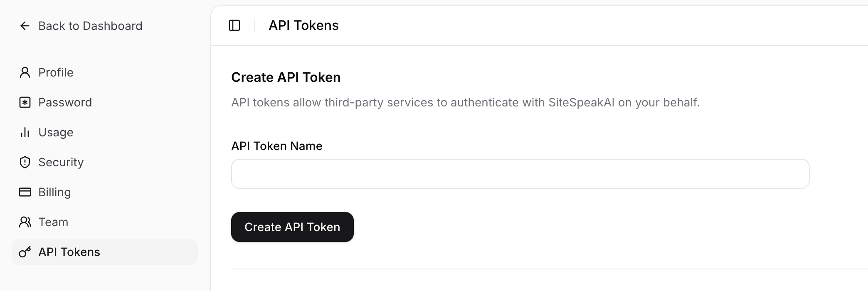Click the left arrow back icon

pos(25,26)
